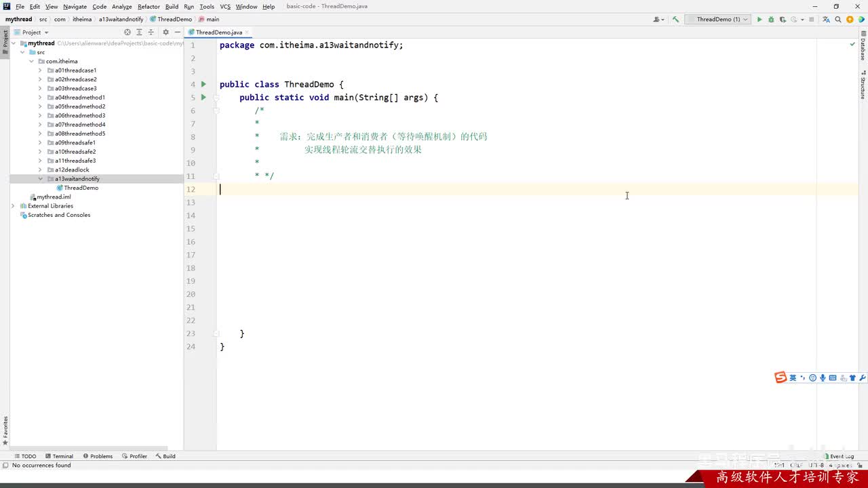Click the Sogou emoji face icon

click(813, 378)
